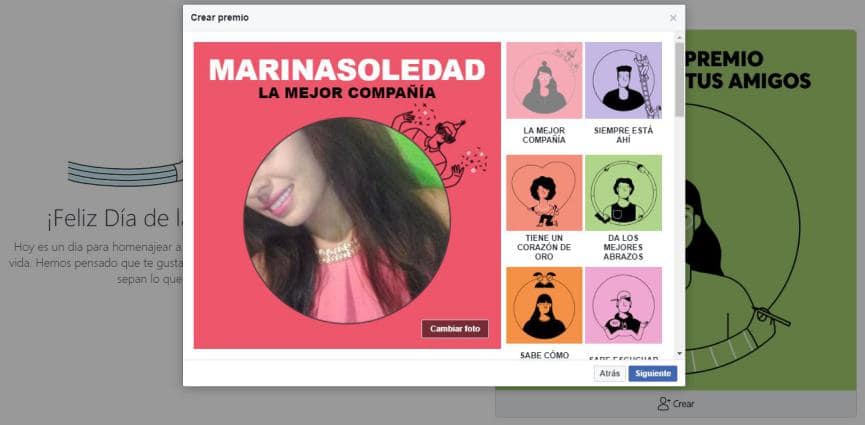Click the "SIEMPRE ESTÁ AHÍ" label text
This screenshot has width=865, height=425.
tap(623, 135)
